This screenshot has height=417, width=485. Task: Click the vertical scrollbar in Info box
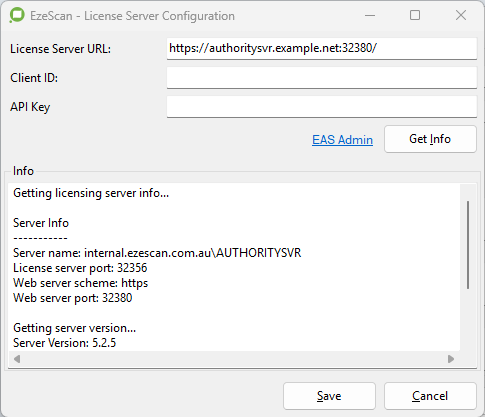(468, 245)
